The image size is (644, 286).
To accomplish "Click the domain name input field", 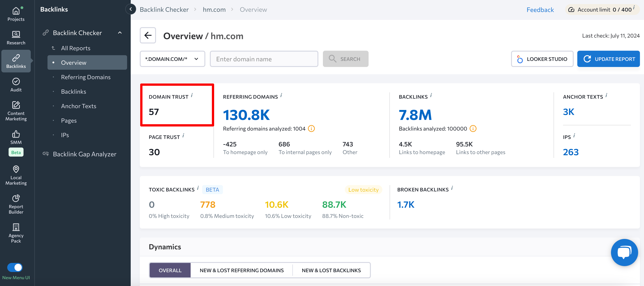I will click(264, 59).
